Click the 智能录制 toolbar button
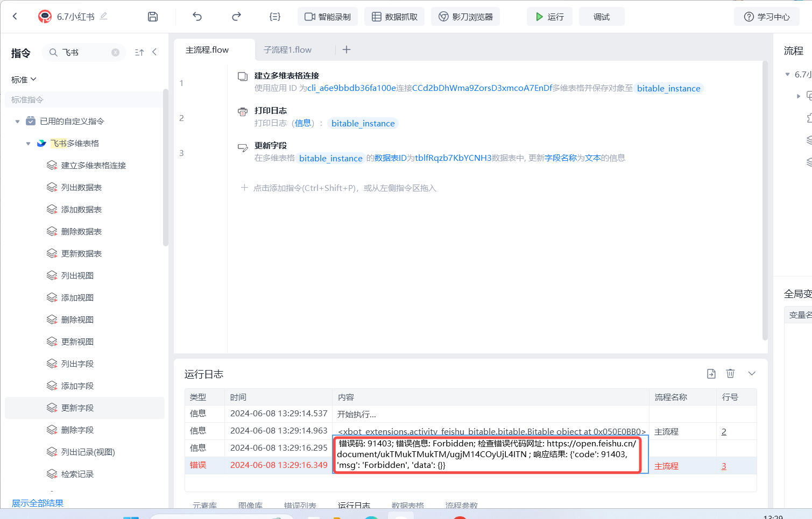The height and width of the screenshot is (519, 812). pos(328,17)
